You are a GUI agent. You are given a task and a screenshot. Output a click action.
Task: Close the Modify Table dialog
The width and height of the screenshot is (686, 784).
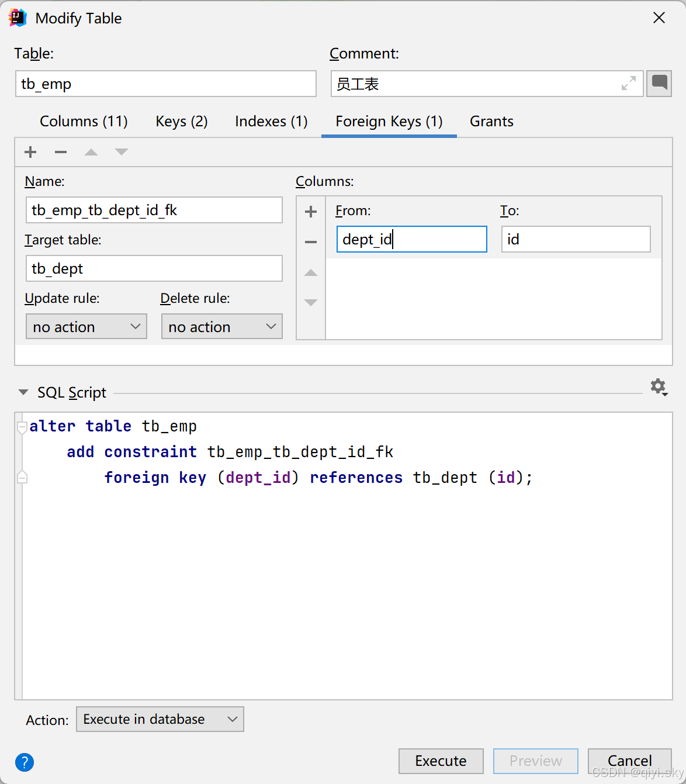[x=659, y=18]
